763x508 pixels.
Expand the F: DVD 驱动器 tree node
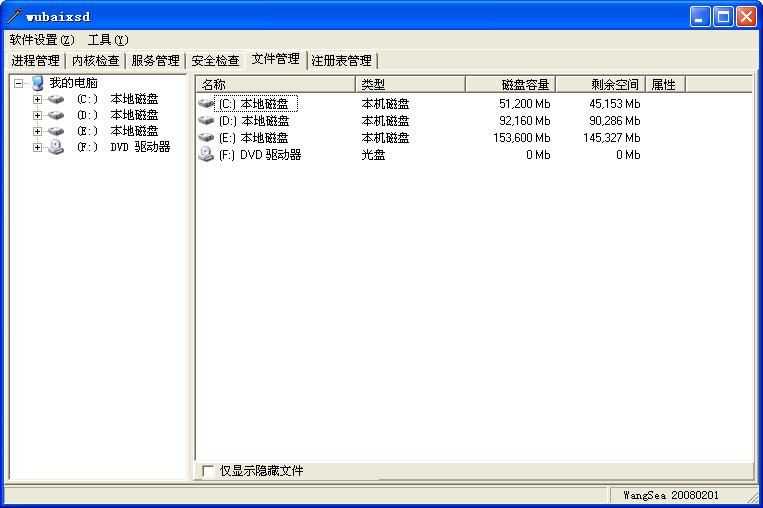pyautogui.click(x=38, y=147)
